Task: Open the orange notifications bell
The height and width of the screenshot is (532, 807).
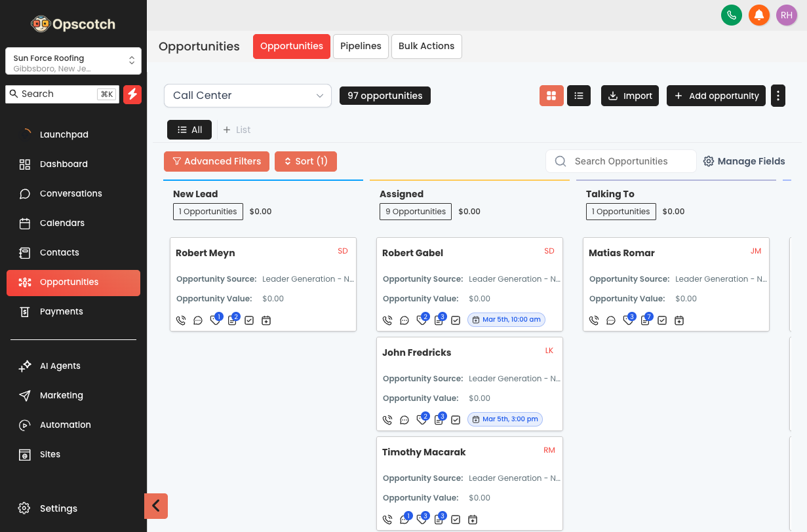Action: pyautogui.click(x=758, y=15)
